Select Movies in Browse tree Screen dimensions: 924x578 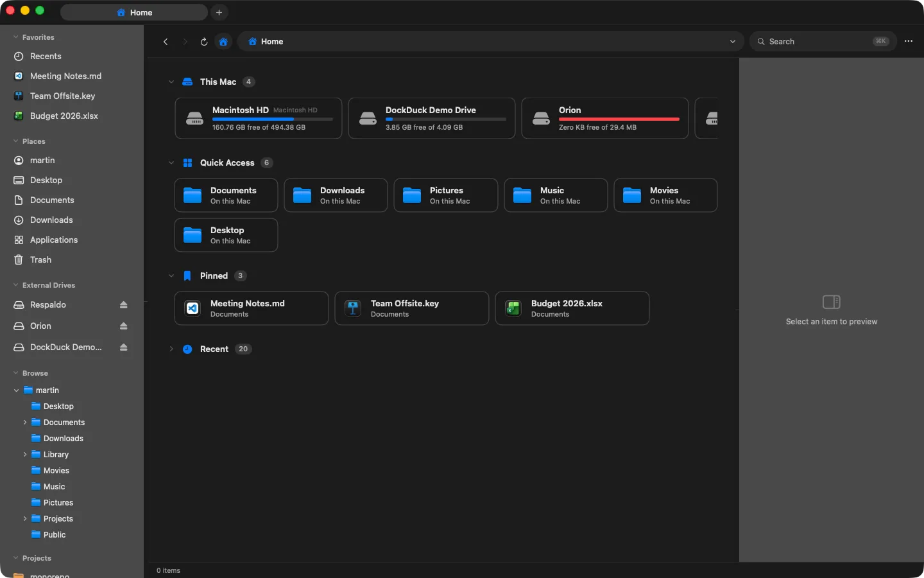point(72,471)
